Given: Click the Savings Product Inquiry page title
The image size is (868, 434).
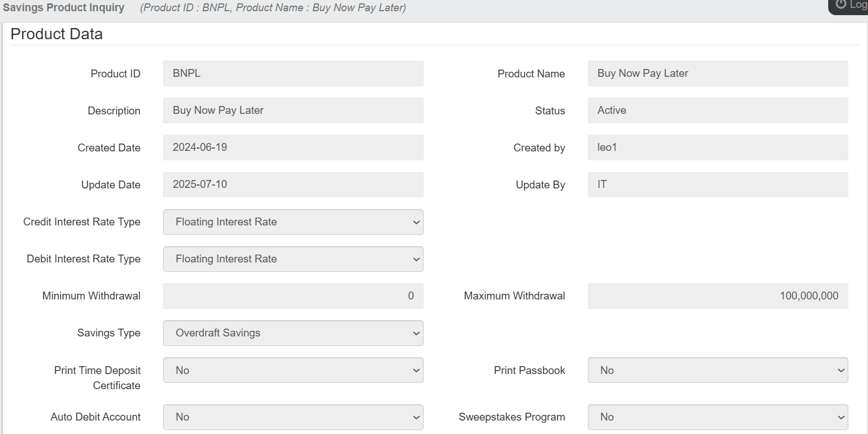Looking at the screenshot, I should pyautogui.click(x=64, y=8).
